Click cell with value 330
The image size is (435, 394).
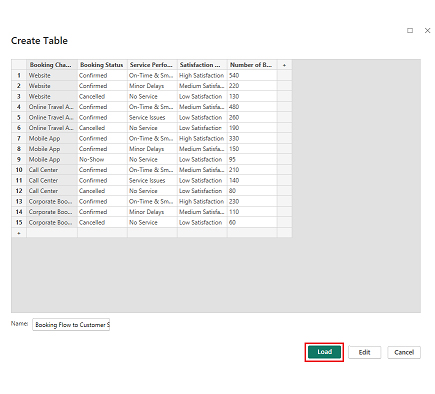pyautogui.click(x=252, y=138)
